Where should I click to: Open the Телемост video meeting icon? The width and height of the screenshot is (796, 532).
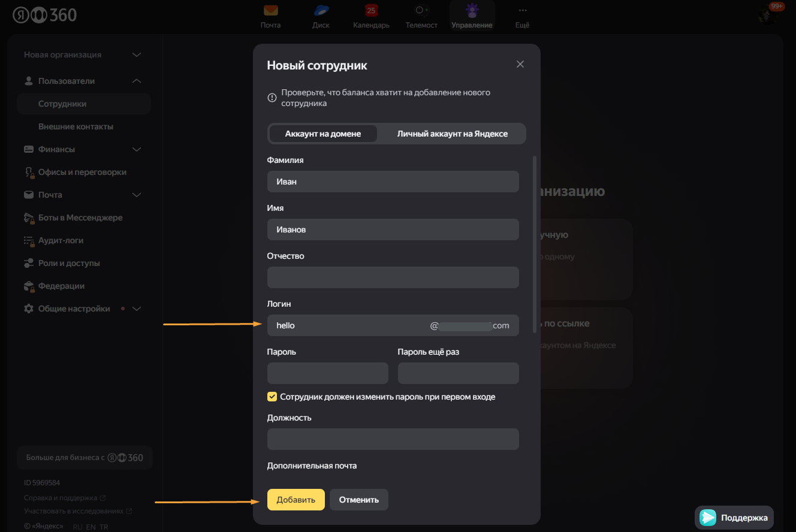(421, 11)
